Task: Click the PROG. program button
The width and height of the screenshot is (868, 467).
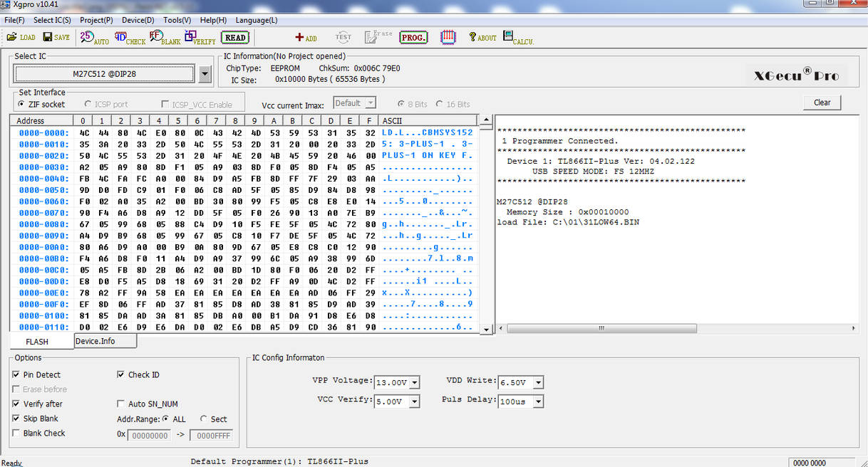Action: [x=413, y=37]
